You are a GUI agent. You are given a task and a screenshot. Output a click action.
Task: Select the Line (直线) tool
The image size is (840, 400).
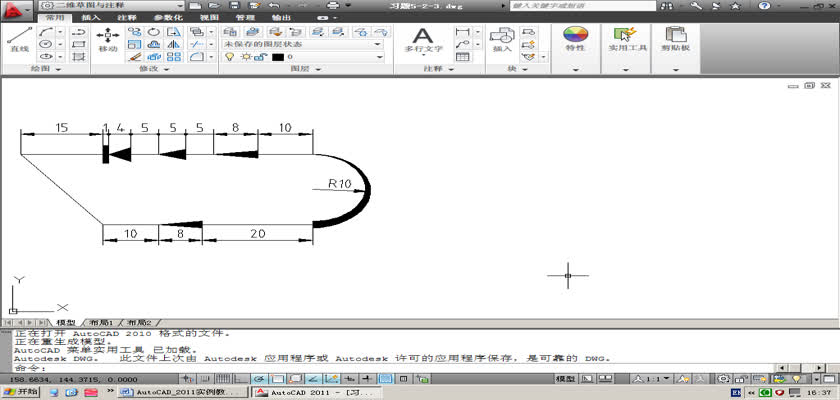click(19, 40)
